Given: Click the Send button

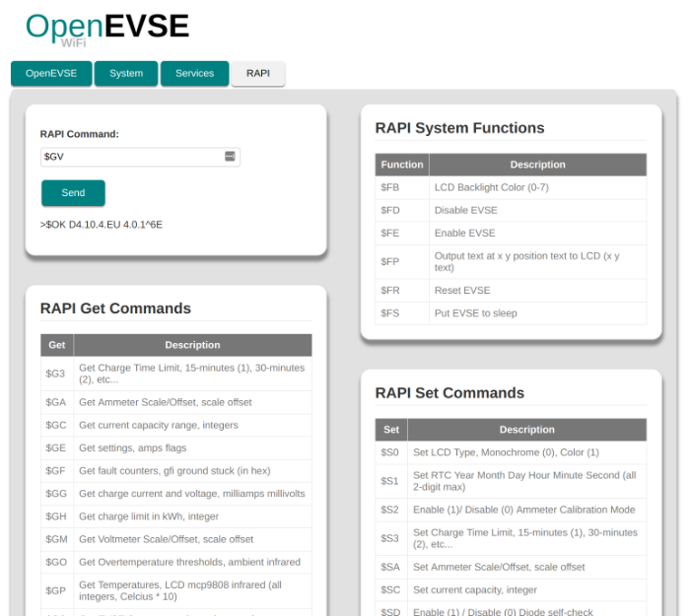Looking at the screenshot, I should tap(74, 193).
